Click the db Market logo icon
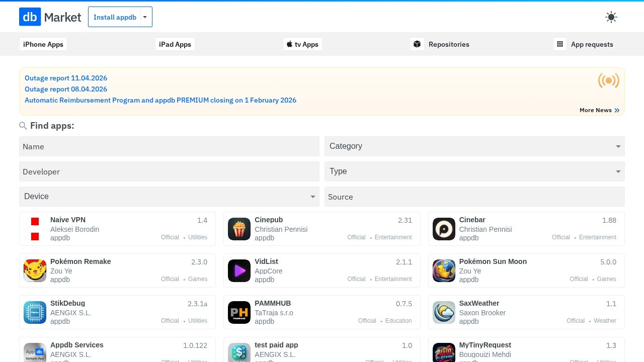Viewport: 644px width, 362px height. click(x=30, y=17)
